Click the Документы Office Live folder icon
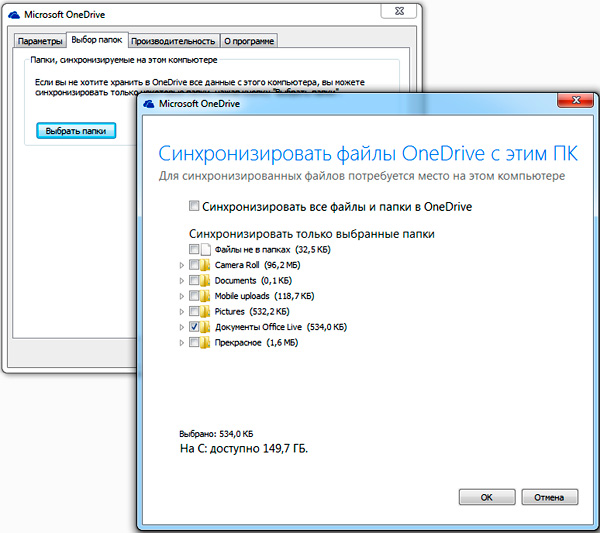The width and height of the screenshot is (600, 533). click(206, 327)
